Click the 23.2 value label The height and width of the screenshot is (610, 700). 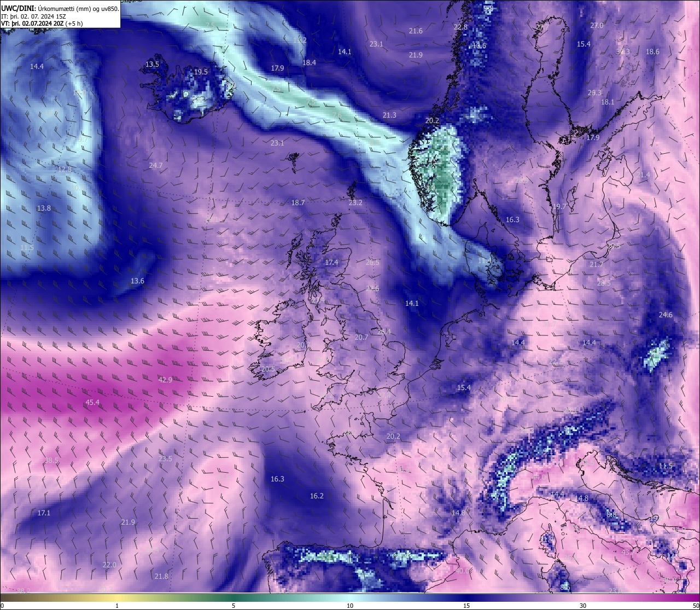[x=355, y=202]
